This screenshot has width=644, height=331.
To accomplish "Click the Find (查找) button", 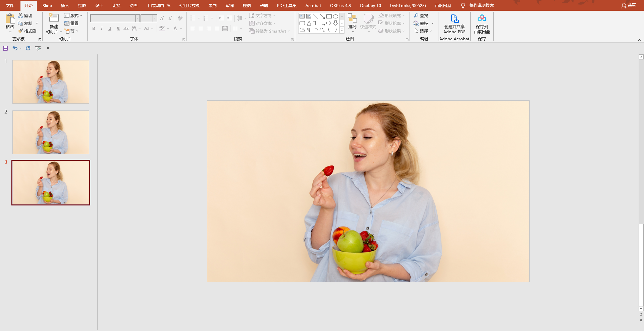I will tap(421, 15).
